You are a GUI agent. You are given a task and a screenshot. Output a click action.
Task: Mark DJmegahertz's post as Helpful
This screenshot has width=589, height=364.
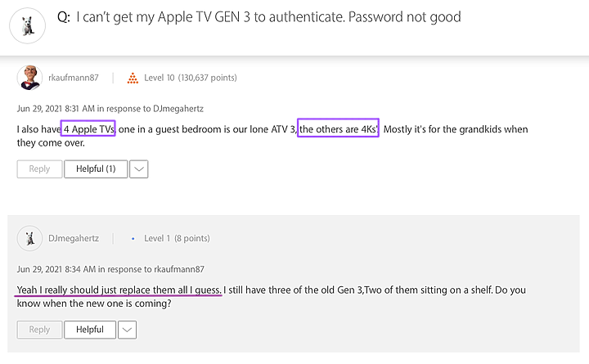pyautogui.click(x=90, y=330)
